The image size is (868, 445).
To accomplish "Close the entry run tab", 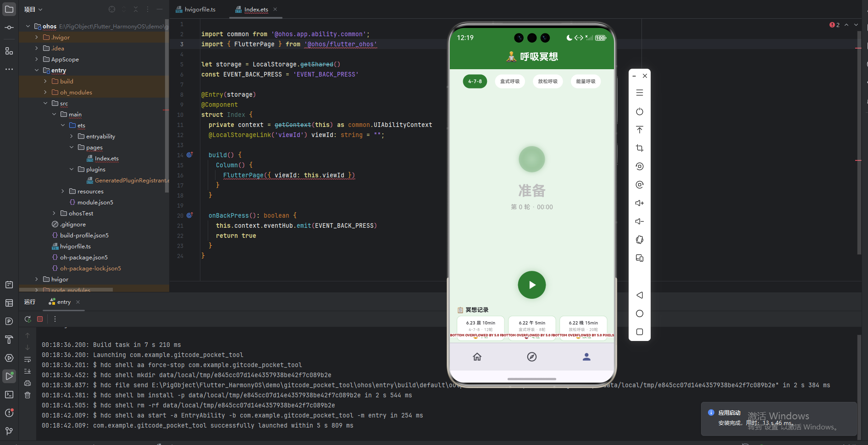I will (x=78, y=302).
